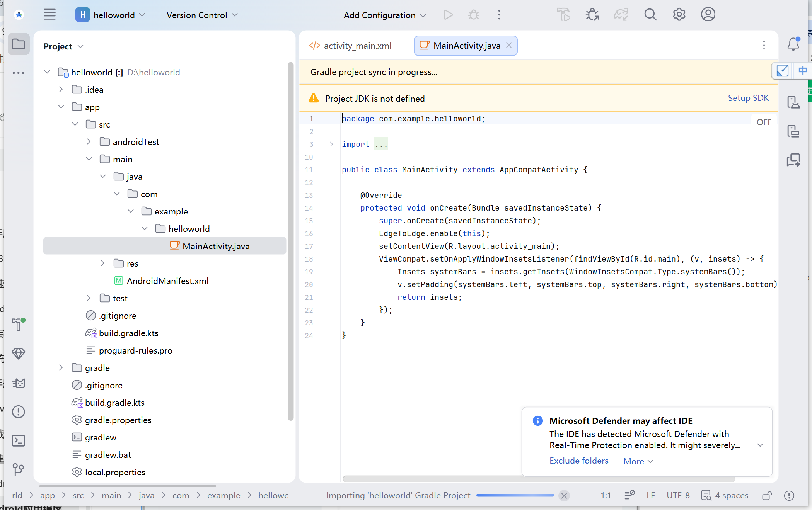Expand the androidTest folder
Image resolution: width=812 pixels, height=510 pixels.
click(x=89, y=142)
